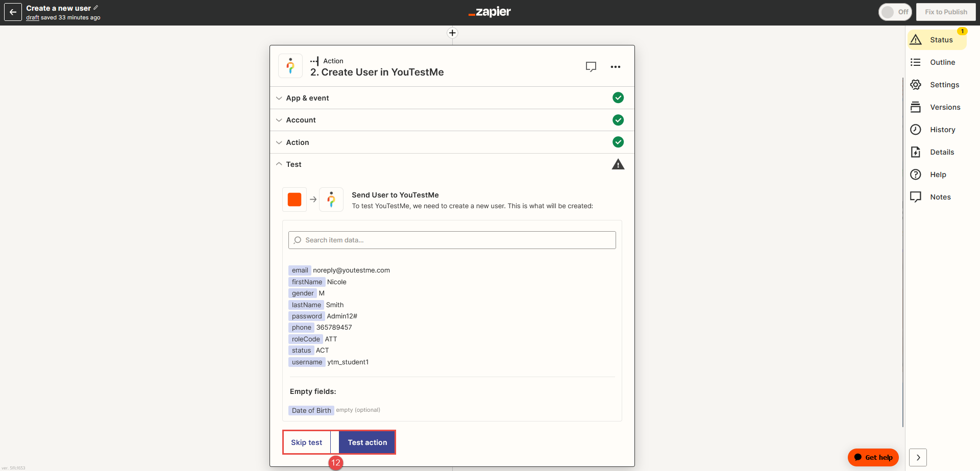Click the search magnifier icon
The image size is (980, 471).
pyautogui.click(x=298, y=240)
